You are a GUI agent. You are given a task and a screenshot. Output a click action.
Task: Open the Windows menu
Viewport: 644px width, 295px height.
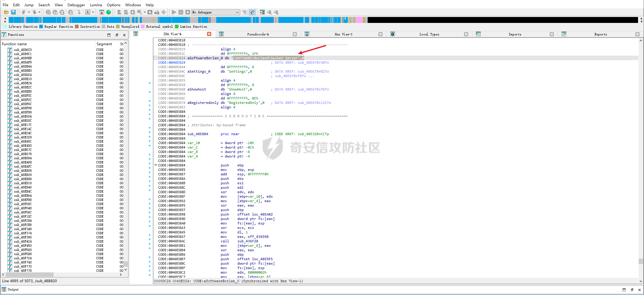tap(133, 5)
